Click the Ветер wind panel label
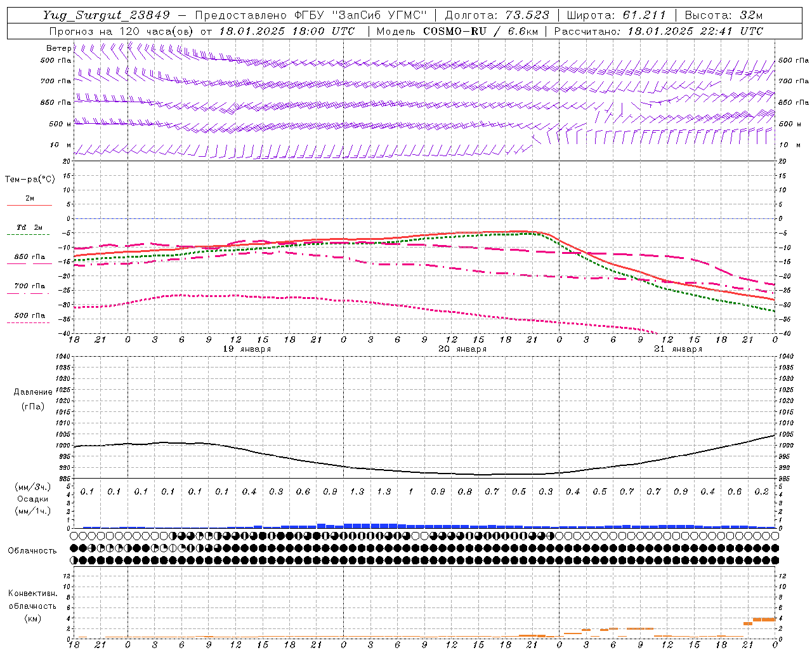812x650 pixels. pyautogui.click(x=58, y=48)
